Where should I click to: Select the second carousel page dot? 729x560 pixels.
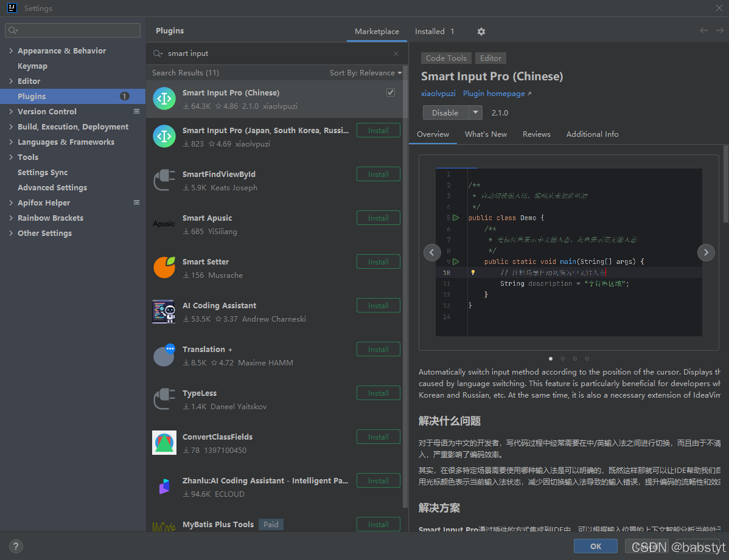(x=562, y=359)
